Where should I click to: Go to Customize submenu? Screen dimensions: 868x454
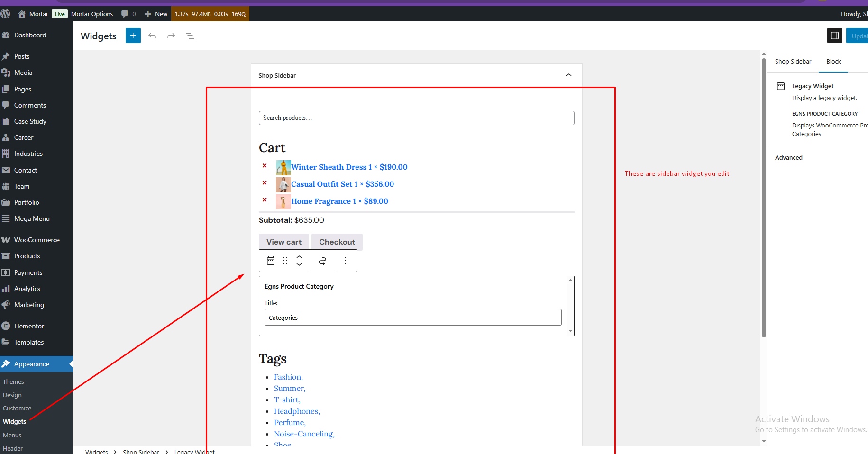(17, 408)
